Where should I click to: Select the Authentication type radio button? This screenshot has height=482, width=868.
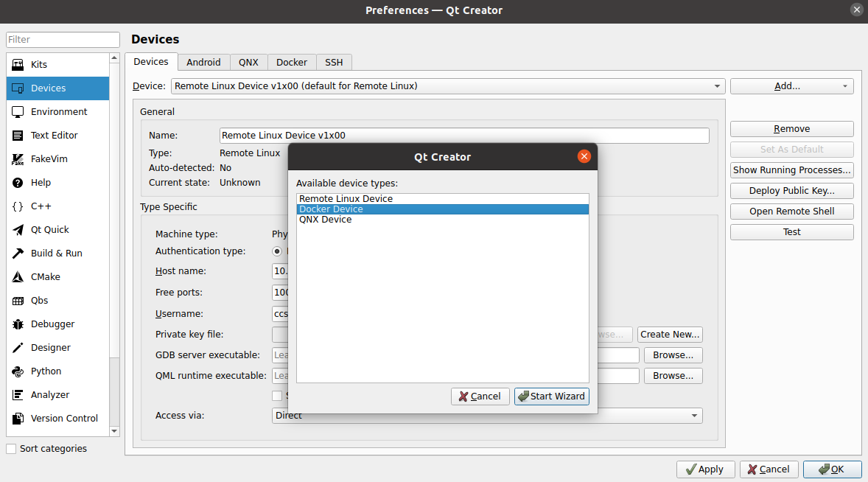coord(278,251)
